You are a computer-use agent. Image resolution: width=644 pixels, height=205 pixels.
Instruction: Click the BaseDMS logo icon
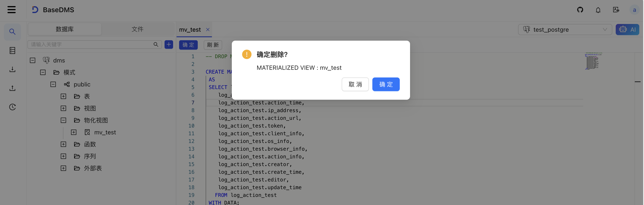pos(35,10)
